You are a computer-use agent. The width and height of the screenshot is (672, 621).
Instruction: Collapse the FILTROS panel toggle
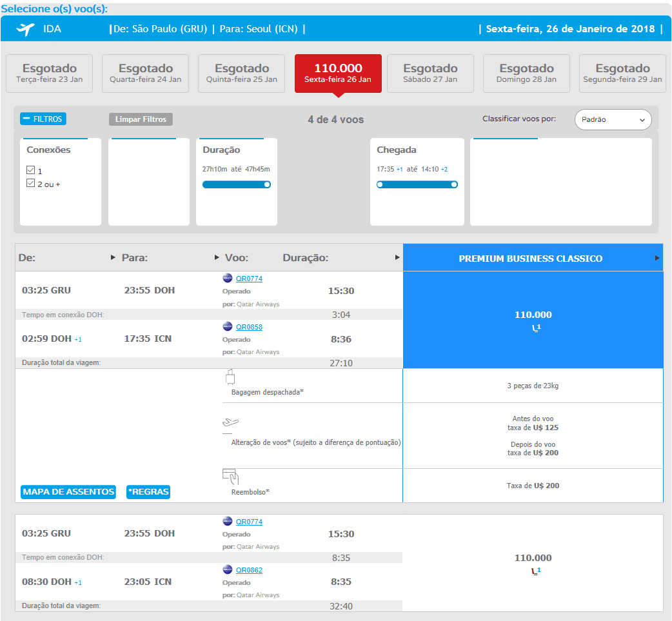[43, 119]
